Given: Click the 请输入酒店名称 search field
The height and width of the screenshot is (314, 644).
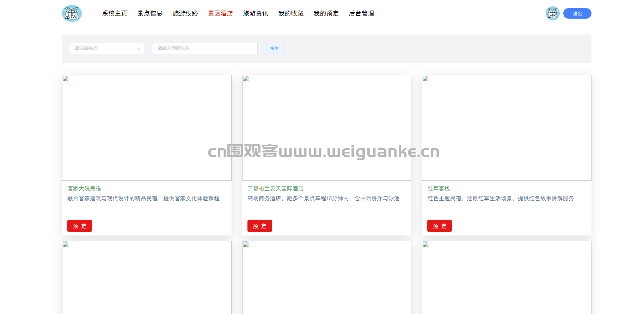Looking at the screenshot, I should point(204,49).
